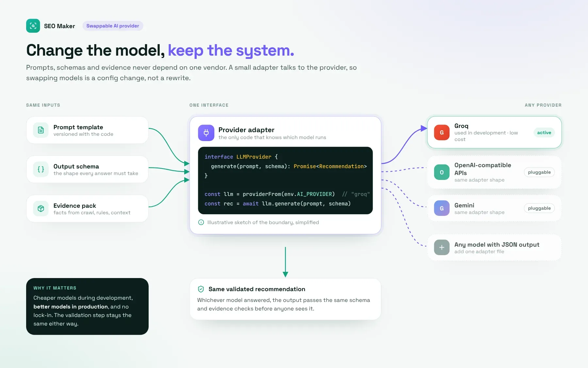
Task: Click the plus icon for Any model
Action: coord(442,248)
